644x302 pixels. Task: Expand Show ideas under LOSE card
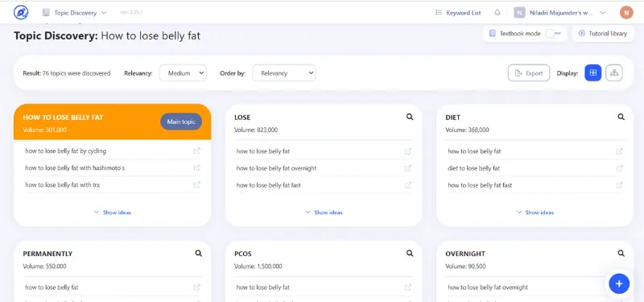[324, 213]
